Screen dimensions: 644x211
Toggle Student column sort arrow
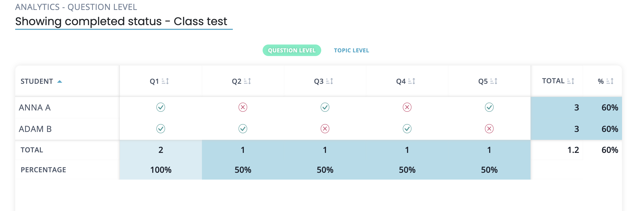60,81
